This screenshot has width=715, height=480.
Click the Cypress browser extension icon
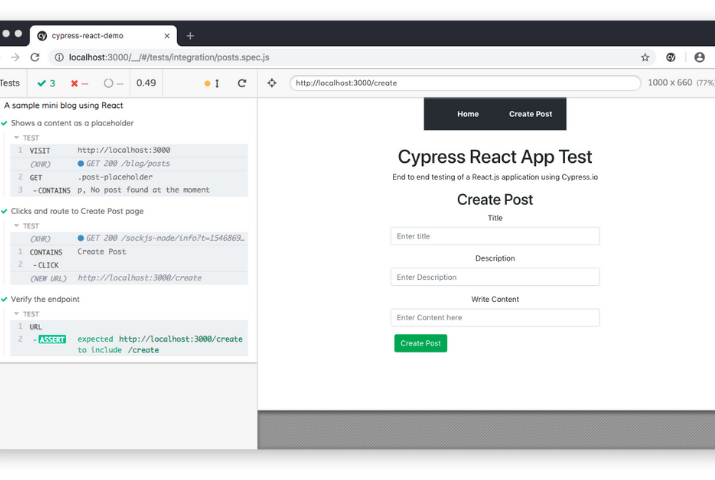coord(671,58)
